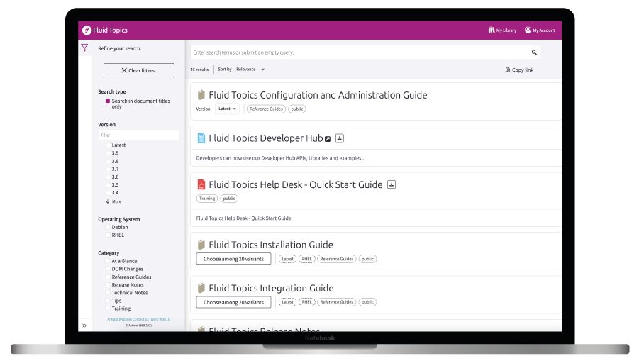Viewport: 644px width, 361px height.
Task: Click the Antidot Website footer link
Action: (x=118, y=319)
